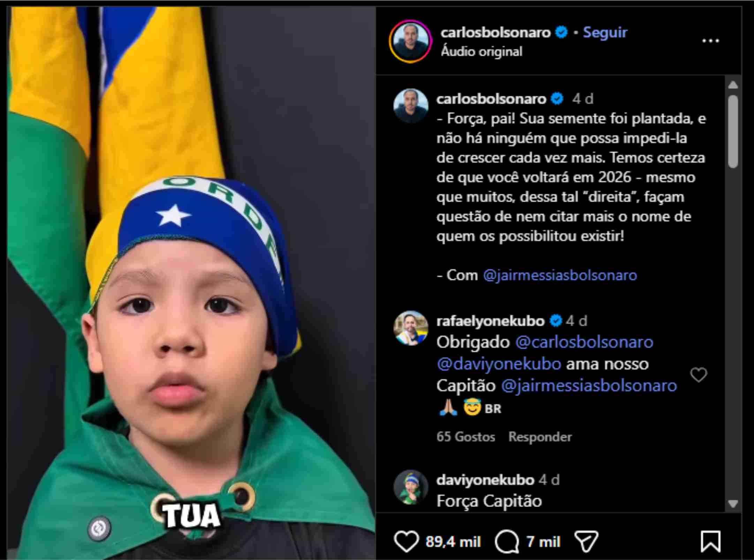The width and height of the screenshot is (754, 560).
Task: Open carlosbolsonaro header profile picture story
Action: point(410,41)
